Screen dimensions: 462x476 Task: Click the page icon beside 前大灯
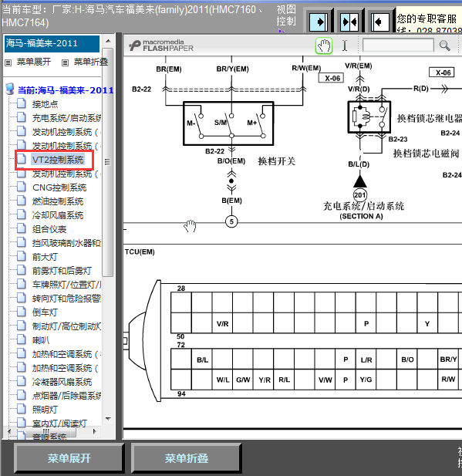pyautogui.click(x=22, y=256)
